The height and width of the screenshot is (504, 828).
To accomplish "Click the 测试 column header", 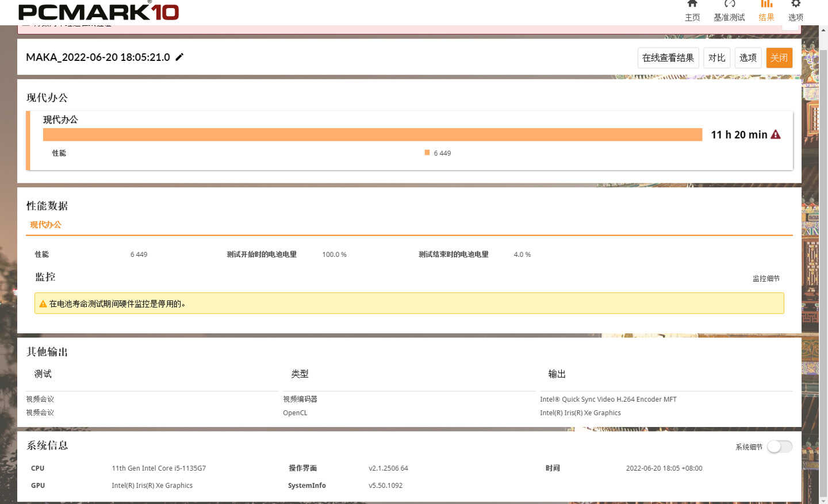I will (43, 374).
